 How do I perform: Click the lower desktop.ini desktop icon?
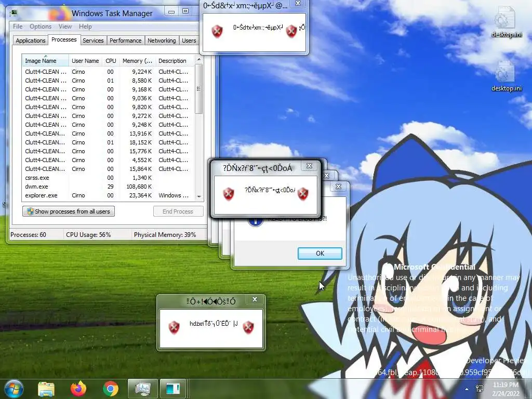click(506, 76)
